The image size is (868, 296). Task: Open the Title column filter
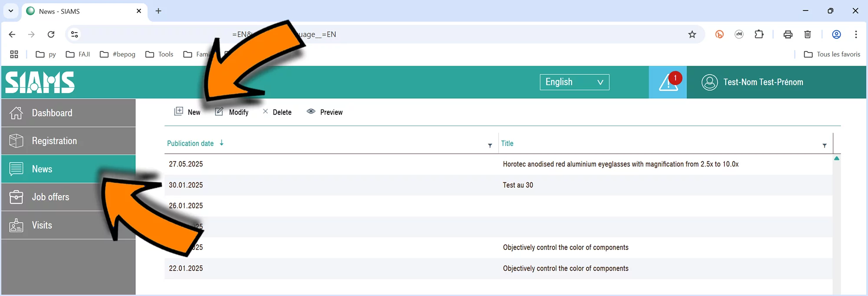pyautogui.click(x=825, y=146)
